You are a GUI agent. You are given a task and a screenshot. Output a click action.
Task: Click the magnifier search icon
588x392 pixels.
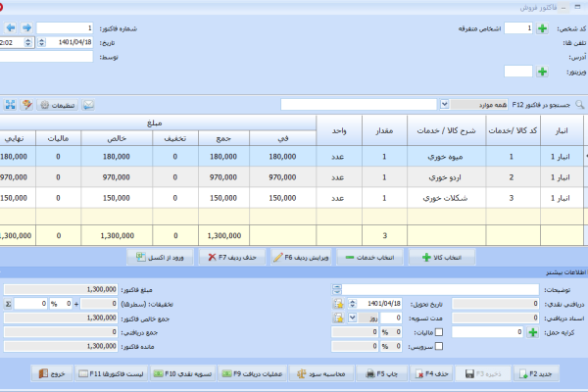(x=580, y=104)
